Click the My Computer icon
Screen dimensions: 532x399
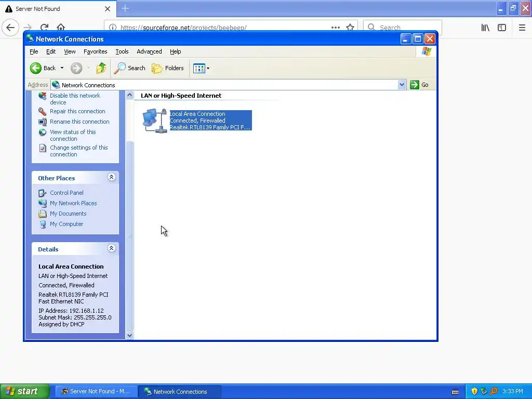pyautogui.click(x=43, y=224)
